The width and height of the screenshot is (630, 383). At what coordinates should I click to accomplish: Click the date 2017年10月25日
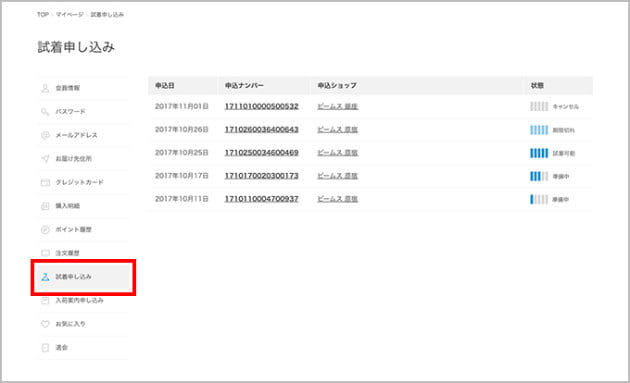(x=182, y=153)
